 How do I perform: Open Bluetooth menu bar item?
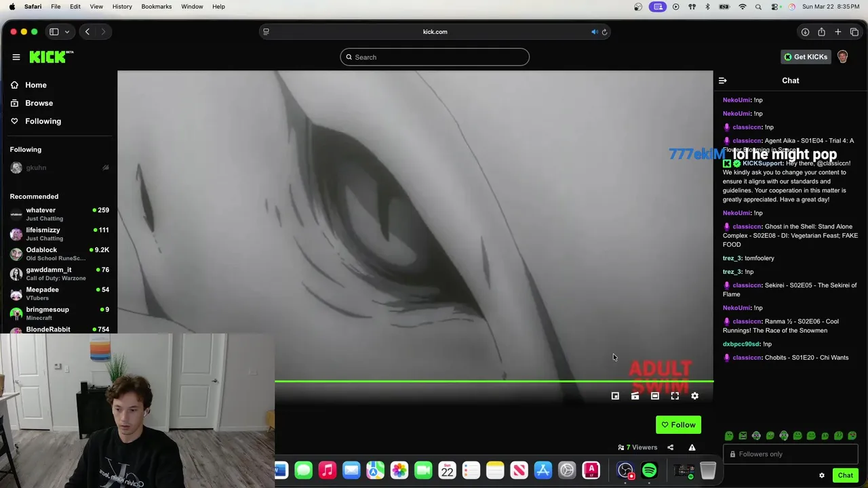click(707, 7)
